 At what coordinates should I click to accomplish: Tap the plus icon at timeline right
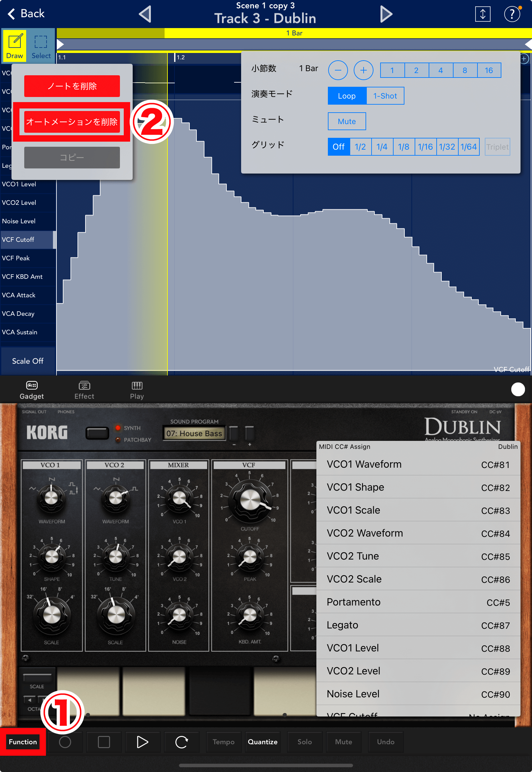click(524, 59)
